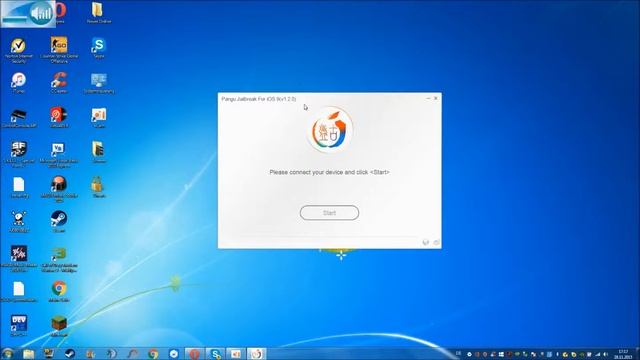Open Google Chrome desktop shortcut

point(59,291)
